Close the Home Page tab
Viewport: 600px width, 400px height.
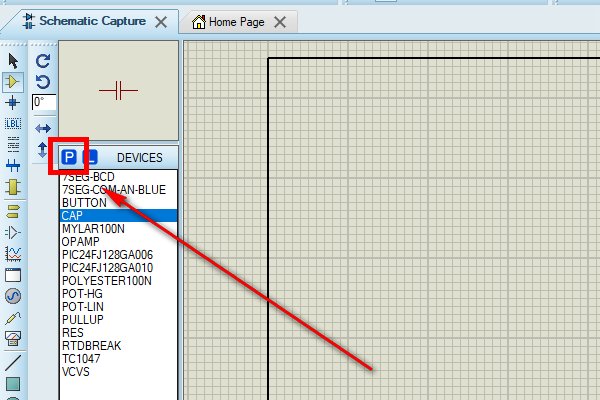[x=280, y=22]
